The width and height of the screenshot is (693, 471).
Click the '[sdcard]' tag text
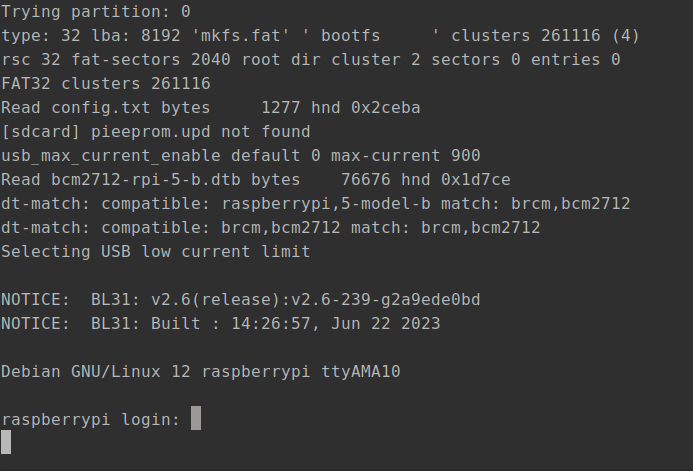coord(41,132)
